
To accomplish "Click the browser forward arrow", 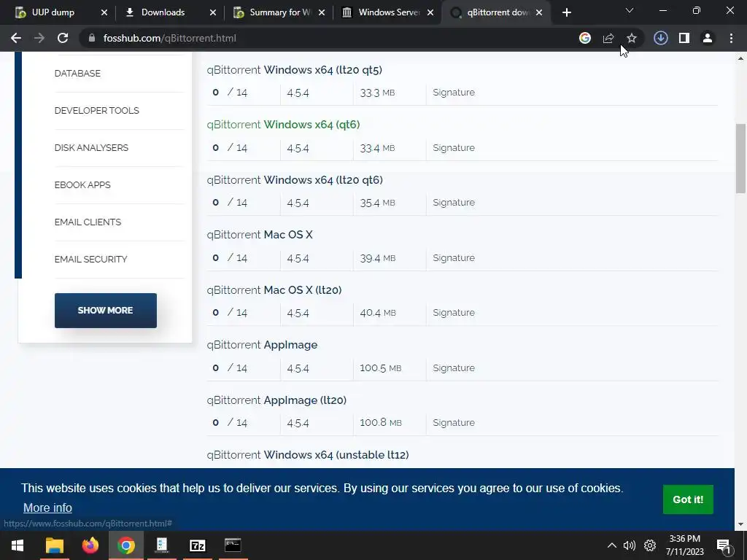I will coord(39,38).
